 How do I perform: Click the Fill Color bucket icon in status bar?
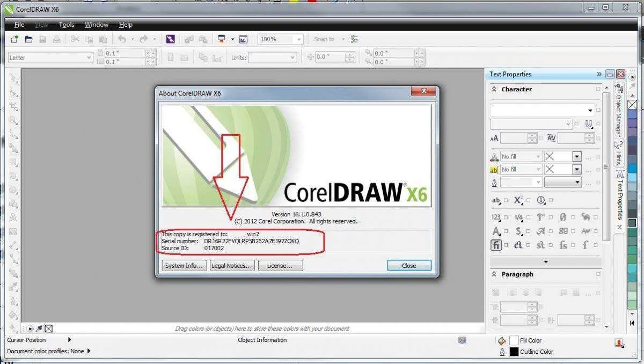tap(502, 340)
